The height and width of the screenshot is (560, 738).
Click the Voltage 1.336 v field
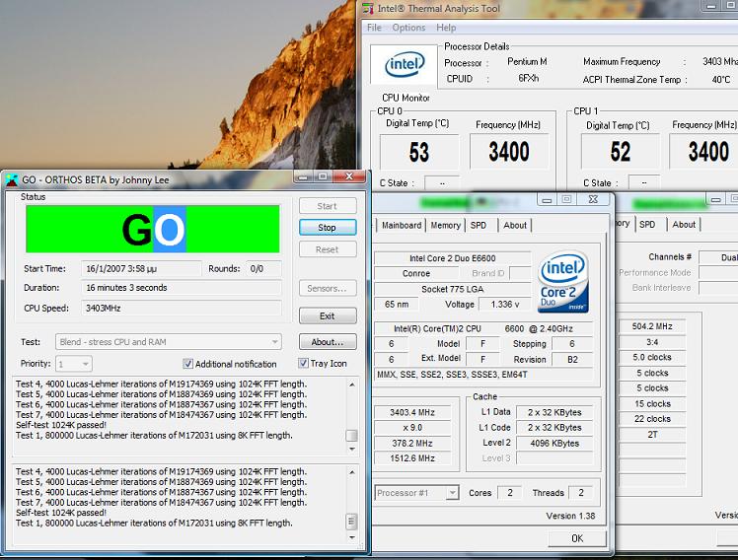click(x=505, y=305)
